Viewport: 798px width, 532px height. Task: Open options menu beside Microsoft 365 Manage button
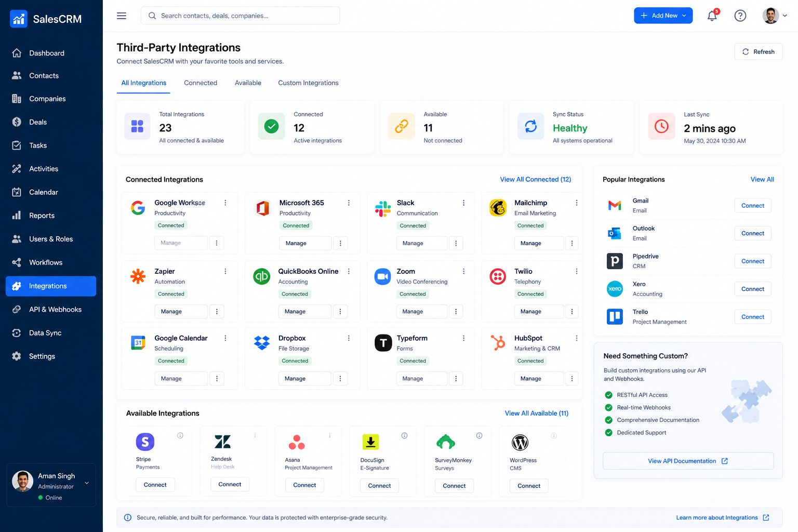tap(340, 243)
